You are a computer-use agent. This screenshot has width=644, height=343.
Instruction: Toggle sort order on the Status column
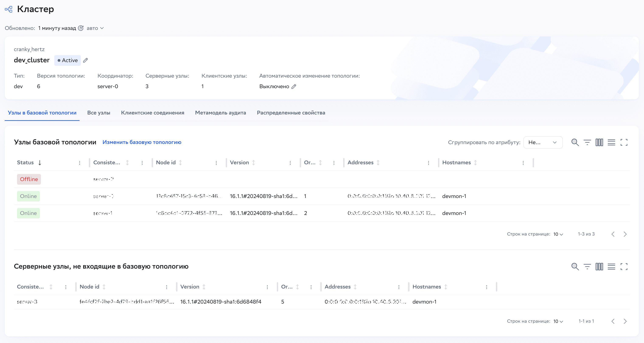click(x=40, y=163)
